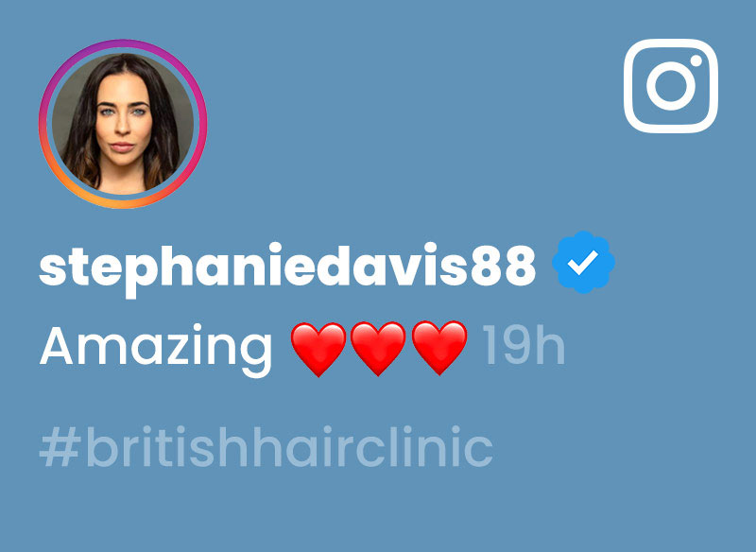Screen dimensions: 756x552
Task: Open stephaniedavis88's profile picture
Action: pos(123,124)
